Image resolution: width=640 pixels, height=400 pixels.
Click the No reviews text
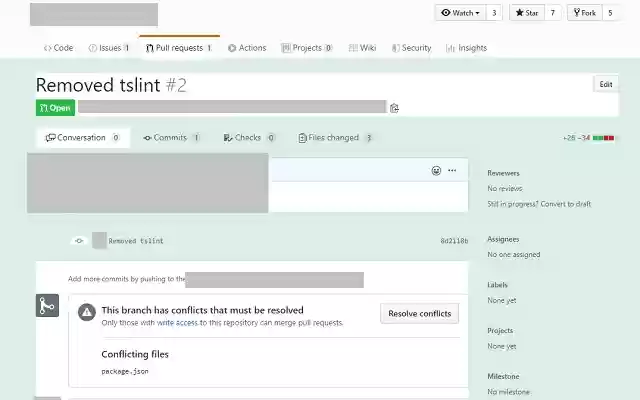coord(505,189)
